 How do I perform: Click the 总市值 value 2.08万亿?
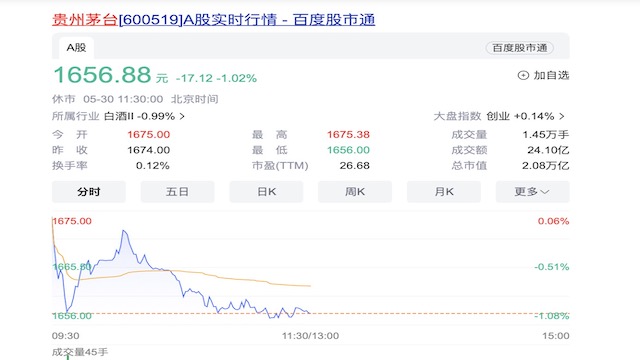coord(546,166)
